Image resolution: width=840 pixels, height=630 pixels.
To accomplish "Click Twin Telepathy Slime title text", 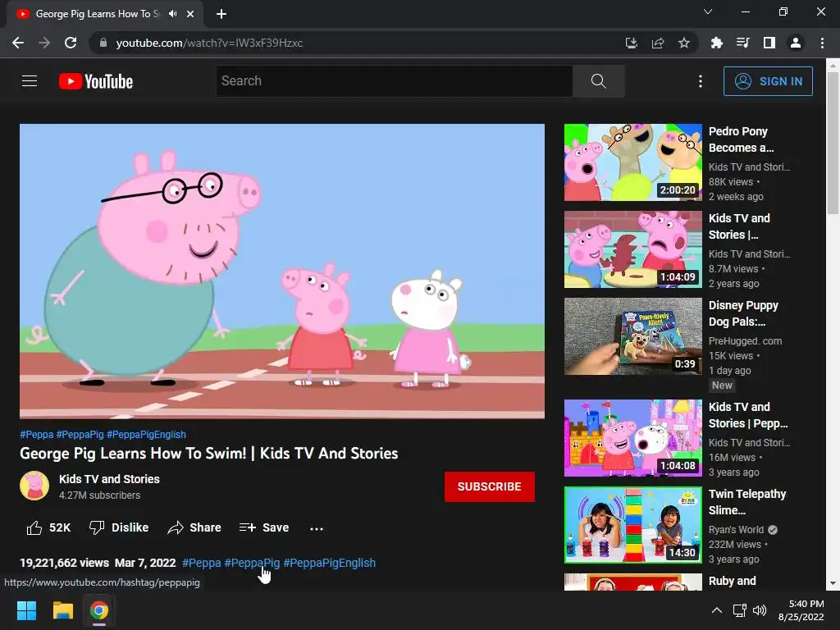I will 746,502.
